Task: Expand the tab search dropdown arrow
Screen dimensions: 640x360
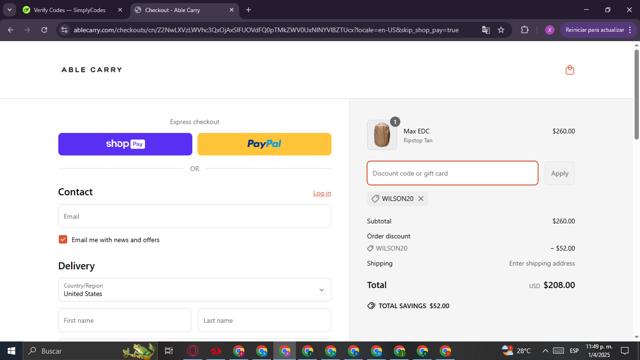Action: 9,10
